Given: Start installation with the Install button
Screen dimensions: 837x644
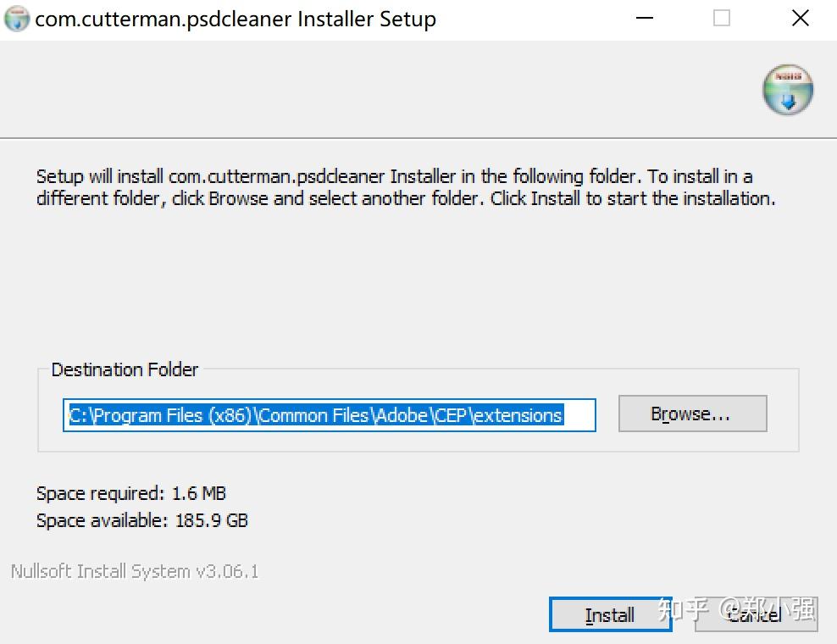Looking at the screenshot, I should coord(610,614).
